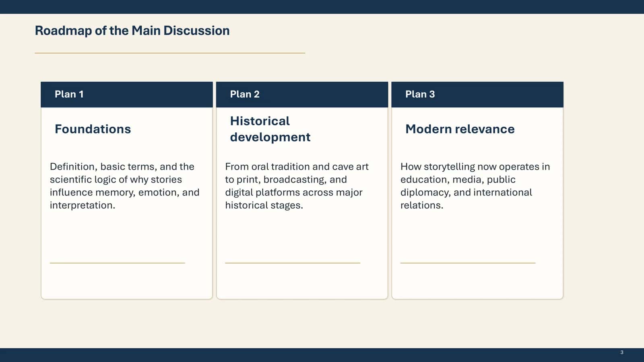
Task: Click the Foundations heading
Action: tap(93, 129)
